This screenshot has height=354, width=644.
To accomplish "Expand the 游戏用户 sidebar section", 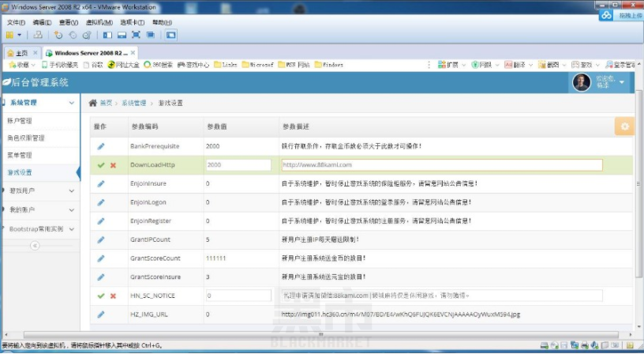I will pos(40,190).
